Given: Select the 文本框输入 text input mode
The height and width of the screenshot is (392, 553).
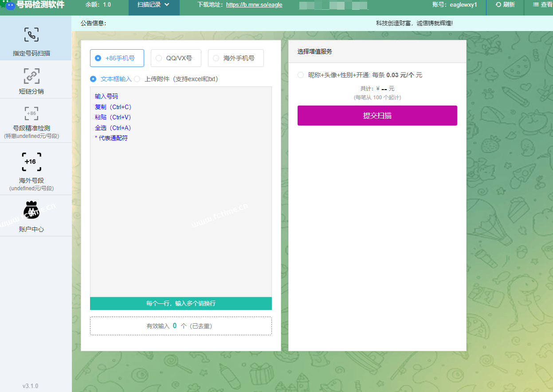Looking at the screenshot, I should click(x=93, y=79).
